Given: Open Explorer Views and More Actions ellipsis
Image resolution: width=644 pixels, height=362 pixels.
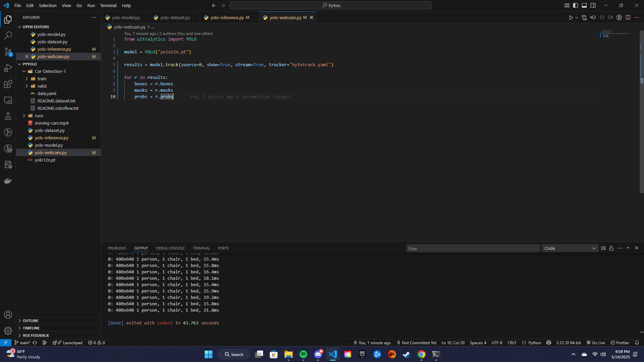Looking at the screenshot, I should [94, 17].
